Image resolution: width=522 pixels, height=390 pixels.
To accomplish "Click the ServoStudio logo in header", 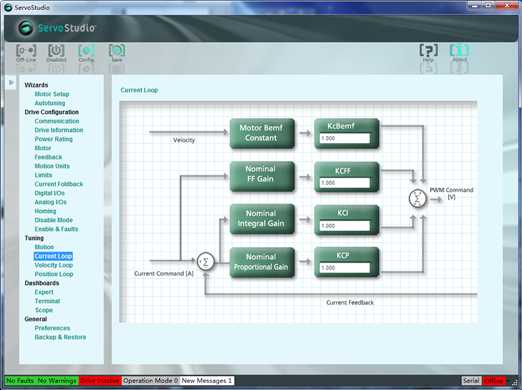I will (57, 28).
